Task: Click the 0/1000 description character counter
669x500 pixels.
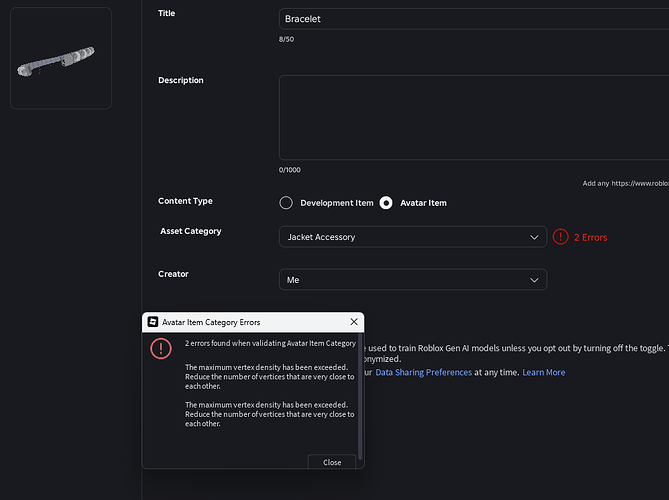Action: tap(290, 170)
